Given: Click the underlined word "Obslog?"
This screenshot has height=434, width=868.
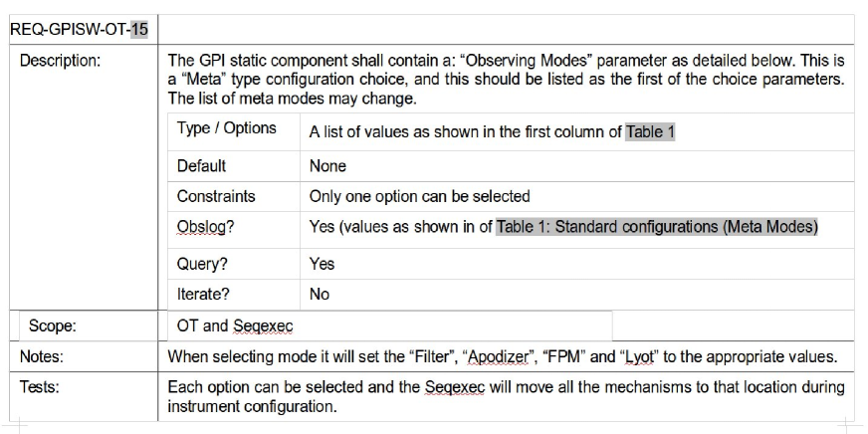Looking at the screenshot, I should (x=205, y=227).
